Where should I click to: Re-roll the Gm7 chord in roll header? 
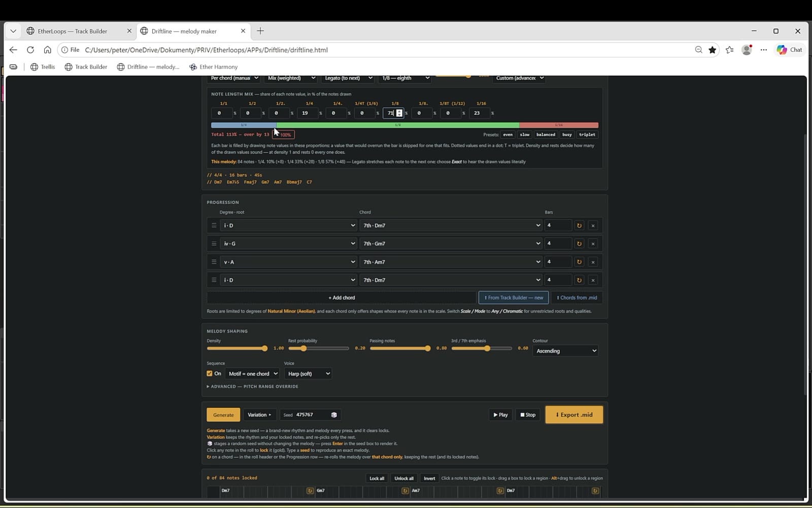tap(405, 491)
